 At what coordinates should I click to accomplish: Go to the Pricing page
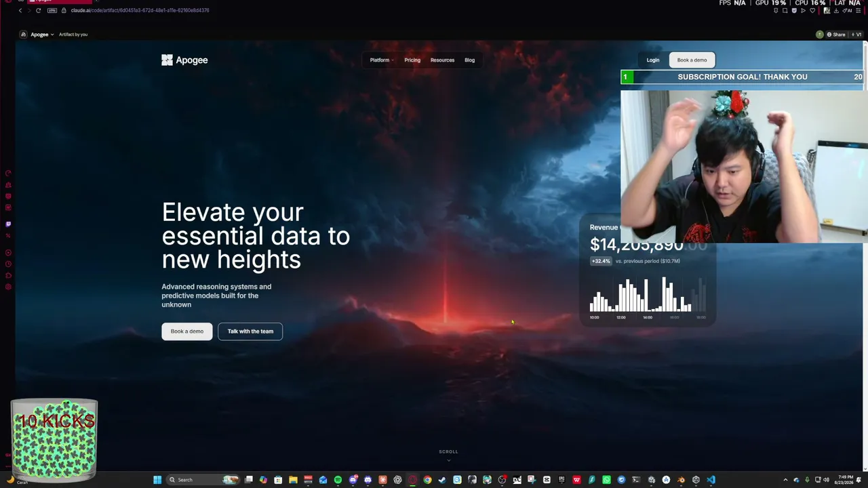[412, 60]
